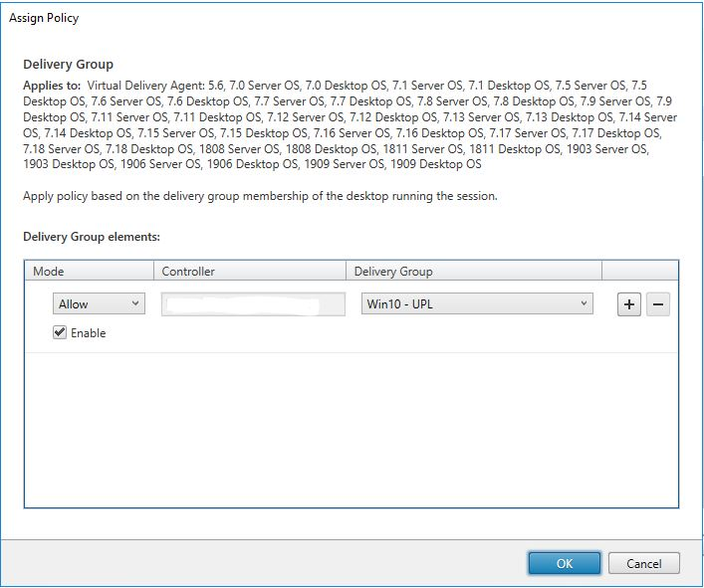The height and width of the screenshot is (588, 704).
Task: Toggle the Enable checkbox
Action: (60, 332)
